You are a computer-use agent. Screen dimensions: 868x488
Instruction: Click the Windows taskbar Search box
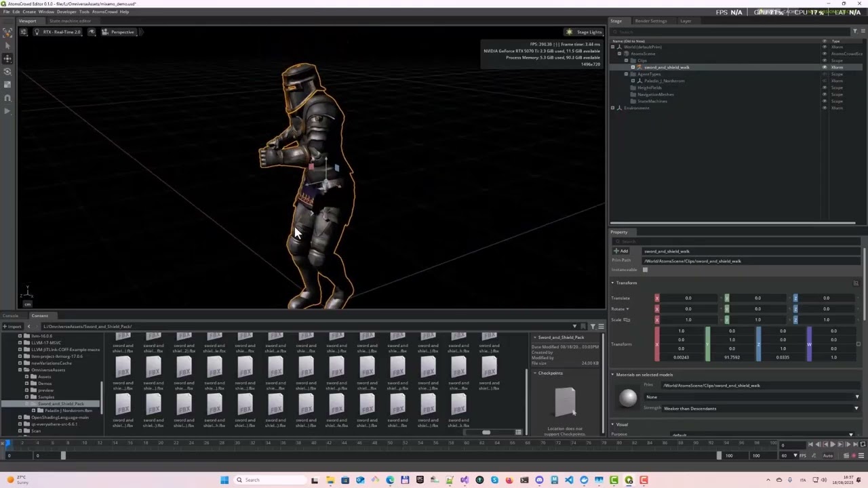(270, 480)
